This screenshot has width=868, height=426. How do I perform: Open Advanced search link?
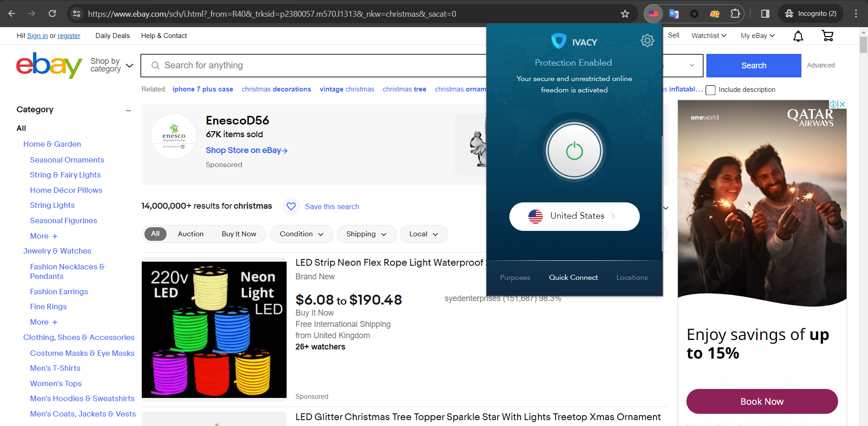coord(820,65)
